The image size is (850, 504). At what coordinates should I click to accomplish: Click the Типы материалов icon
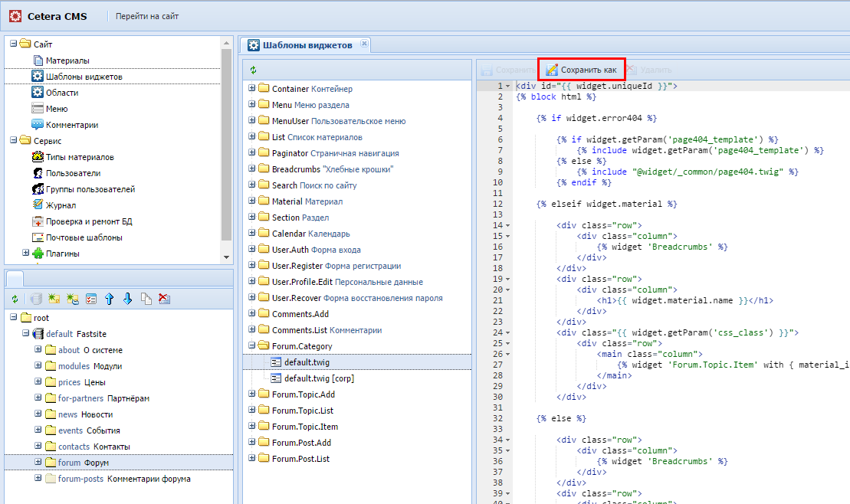(x=38, y=157)
